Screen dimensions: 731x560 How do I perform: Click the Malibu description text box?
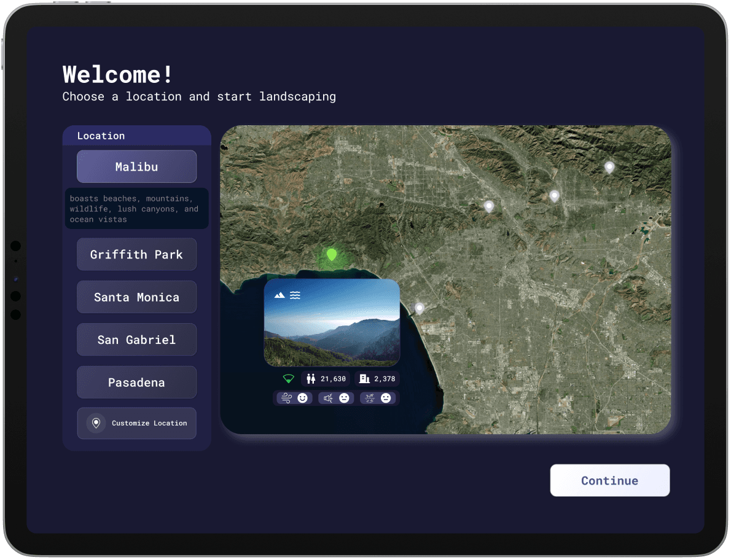click(136, 209)
